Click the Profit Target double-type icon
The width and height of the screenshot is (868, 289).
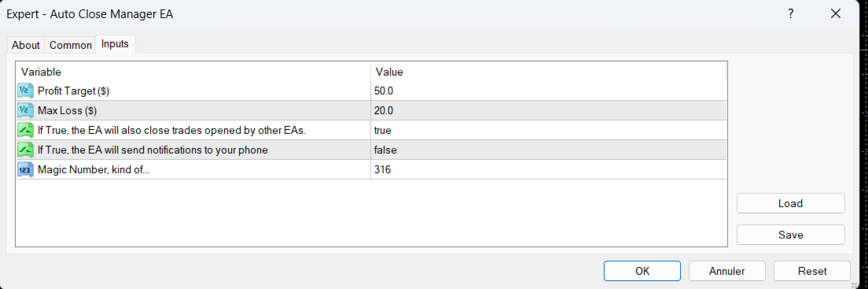(x=25, y=91)
